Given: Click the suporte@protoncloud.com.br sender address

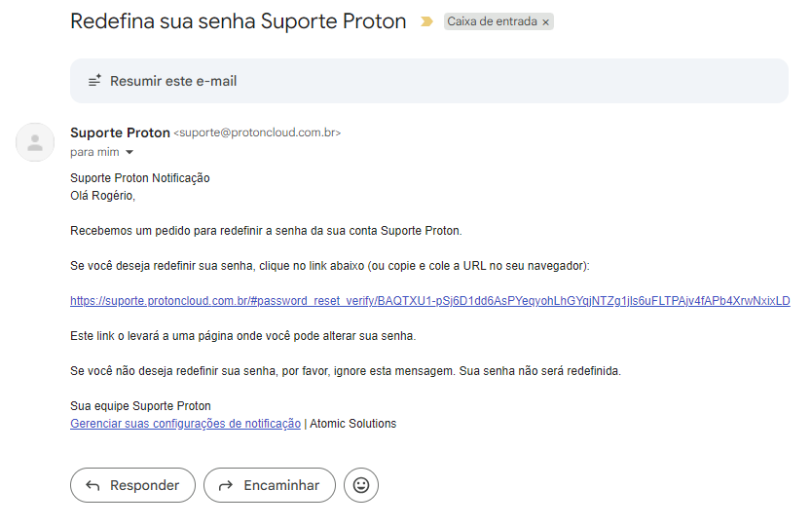Looking at the screenshot, I should (257, 132).
